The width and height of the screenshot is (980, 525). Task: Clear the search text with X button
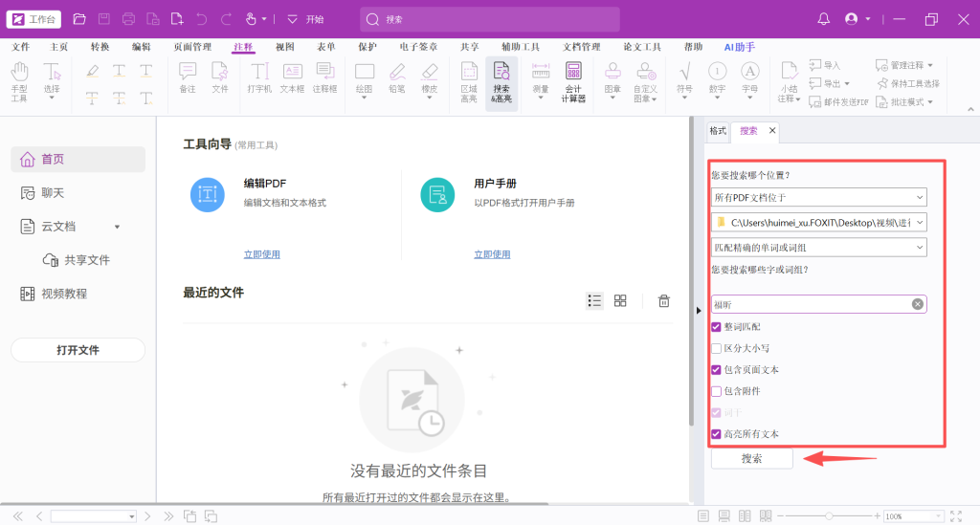918,304
